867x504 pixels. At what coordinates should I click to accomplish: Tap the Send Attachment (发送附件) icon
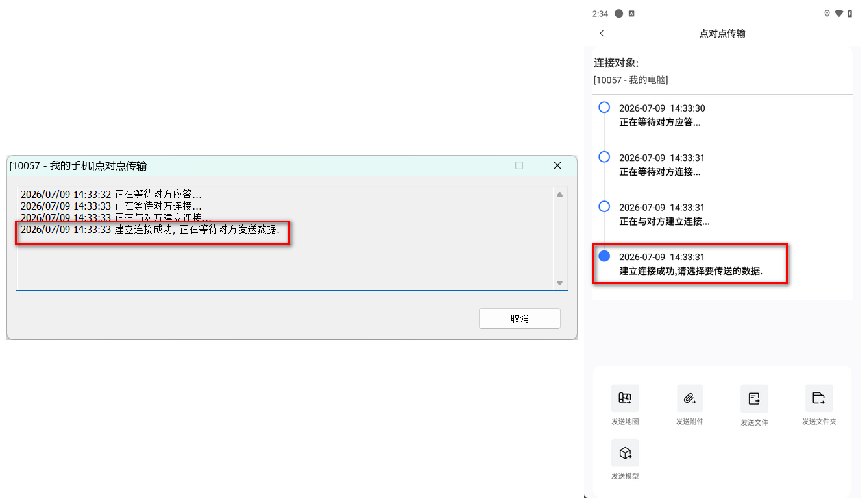690,398
